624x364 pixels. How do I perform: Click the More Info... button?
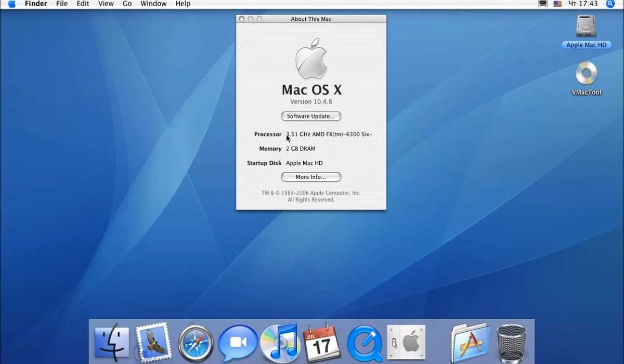click(x=311, y=177)
